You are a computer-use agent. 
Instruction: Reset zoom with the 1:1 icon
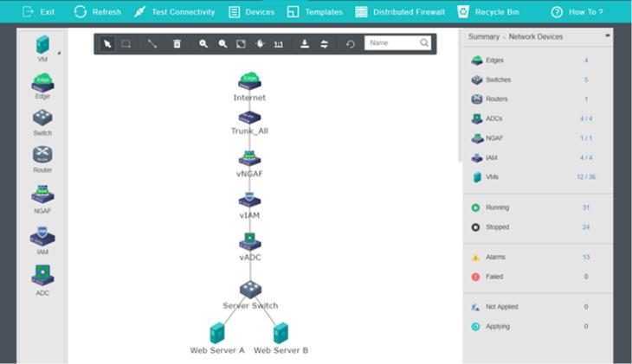(279, 43)
